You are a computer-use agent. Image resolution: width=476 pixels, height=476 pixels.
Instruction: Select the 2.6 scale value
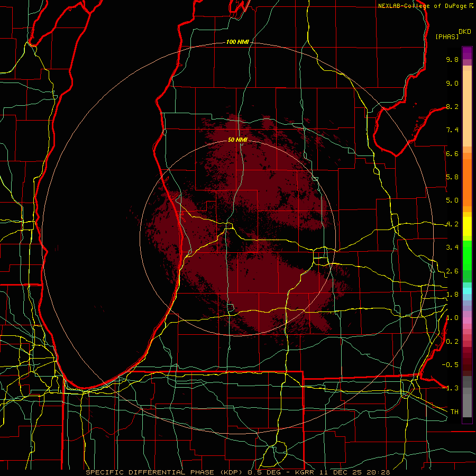452,271
